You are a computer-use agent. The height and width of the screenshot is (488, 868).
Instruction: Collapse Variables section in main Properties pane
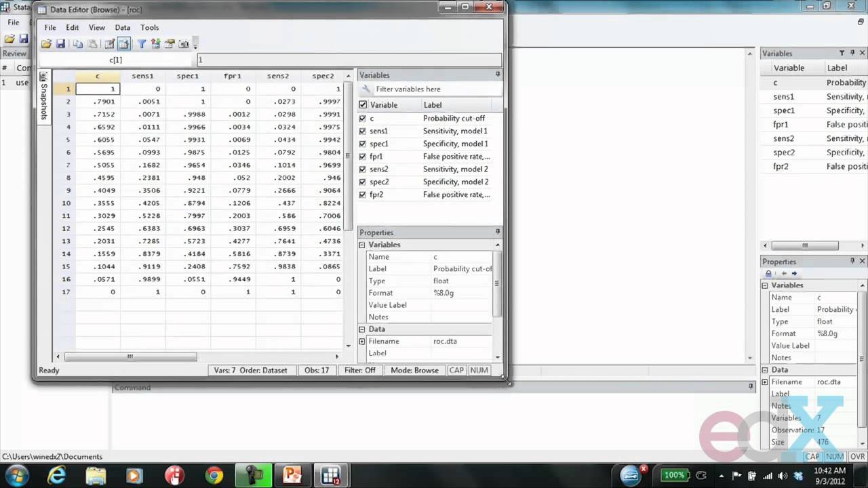(765, 285)
